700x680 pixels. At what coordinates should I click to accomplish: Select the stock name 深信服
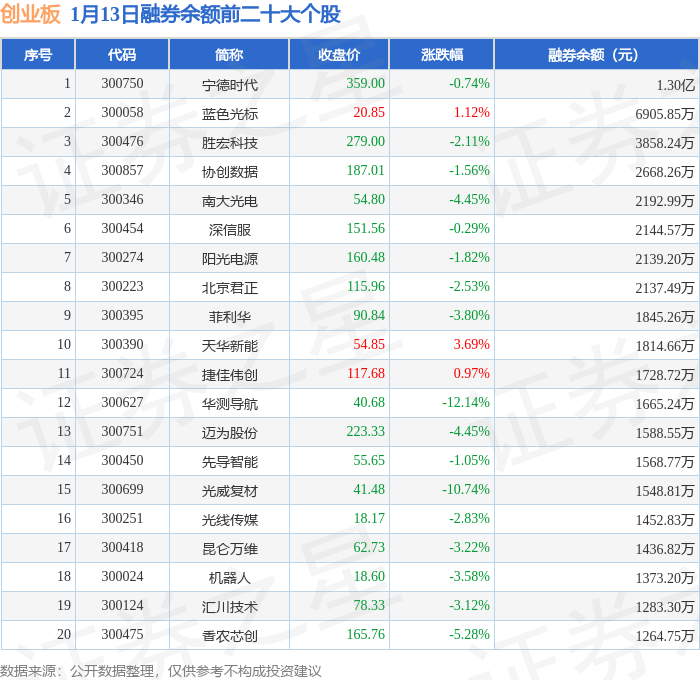pyautogui.click(x=229, y=230)
